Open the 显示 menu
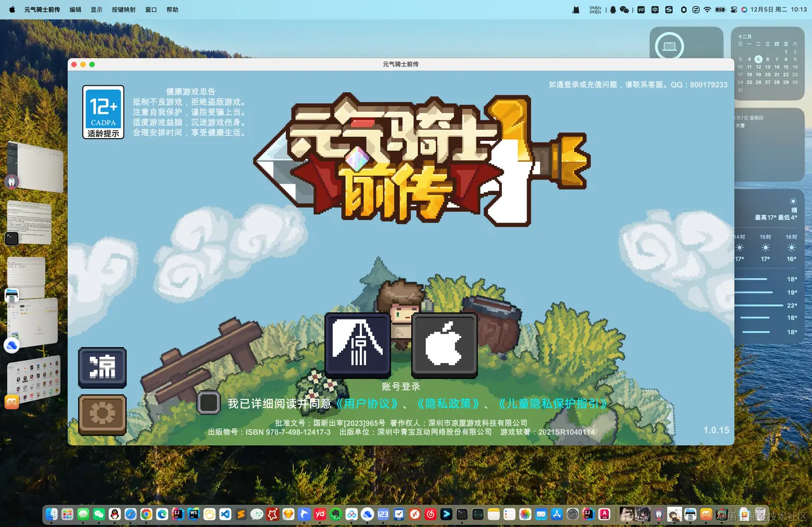The height and width of the screenshot is (527, 812). pyautogui.click(x=96, y=10)
